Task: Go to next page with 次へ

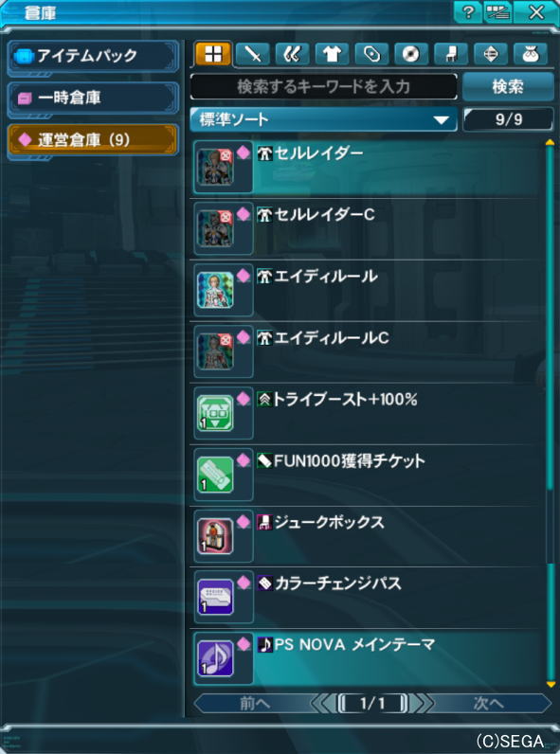Action: [488, 704]
